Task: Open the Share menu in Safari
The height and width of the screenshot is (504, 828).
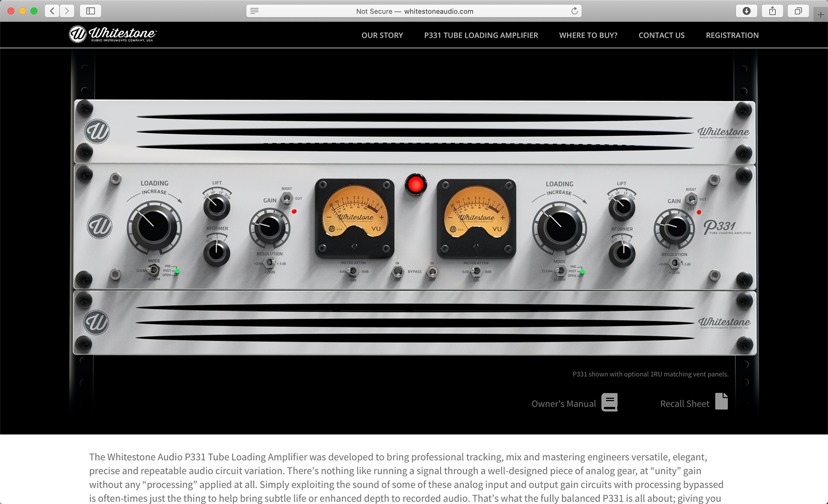Action: 772,11
